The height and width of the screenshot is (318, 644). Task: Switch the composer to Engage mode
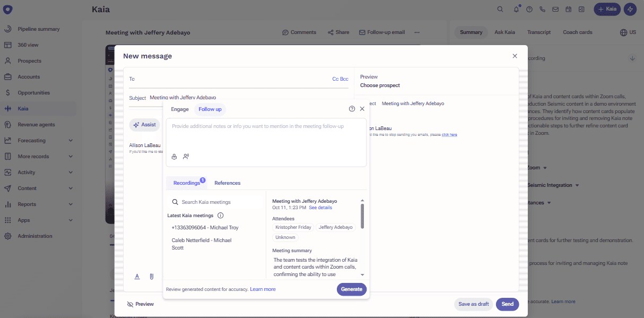[x=180, y=109]
